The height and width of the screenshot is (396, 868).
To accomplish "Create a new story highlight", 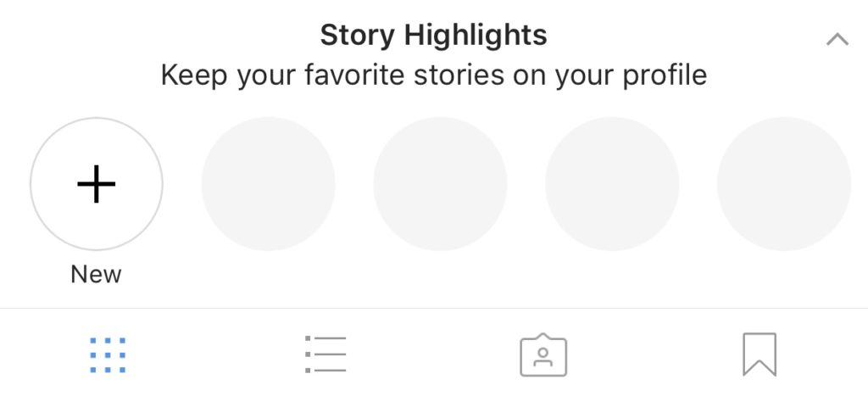I will (97, 184).
